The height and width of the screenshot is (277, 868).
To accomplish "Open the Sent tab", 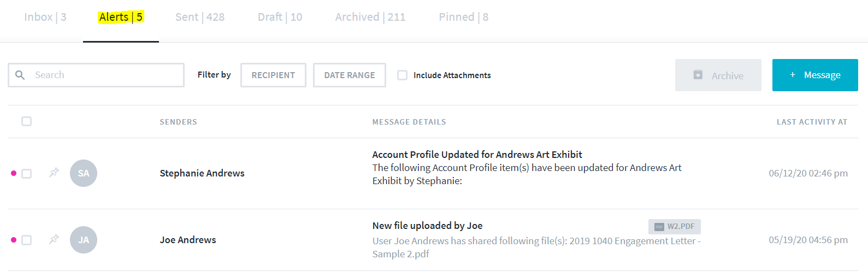I will [200, 17].
